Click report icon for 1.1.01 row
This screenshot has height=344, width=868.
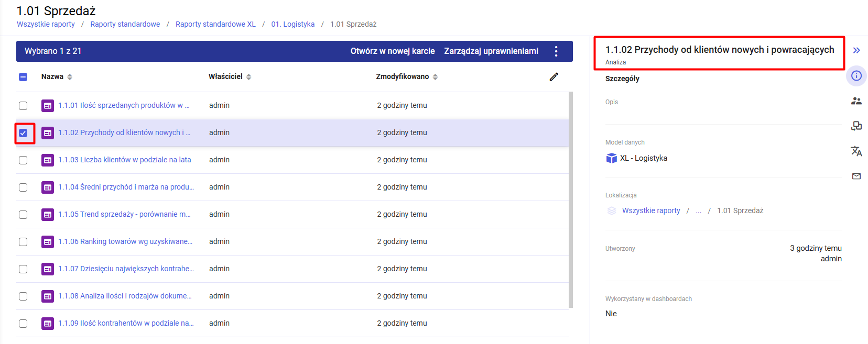pyautogui.click(x=48, y=106)
